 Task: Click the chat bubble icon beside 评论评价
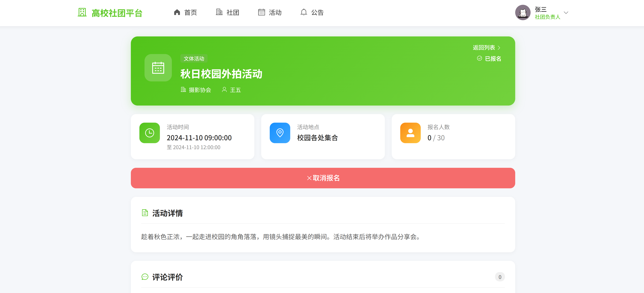coord(145,277)
